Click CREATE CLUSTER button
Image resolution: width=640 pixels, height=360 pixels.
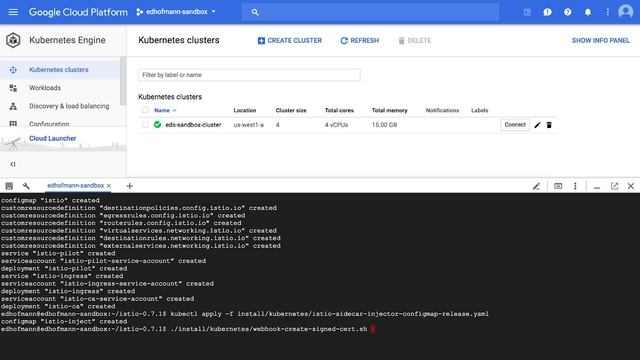(290, 40)
